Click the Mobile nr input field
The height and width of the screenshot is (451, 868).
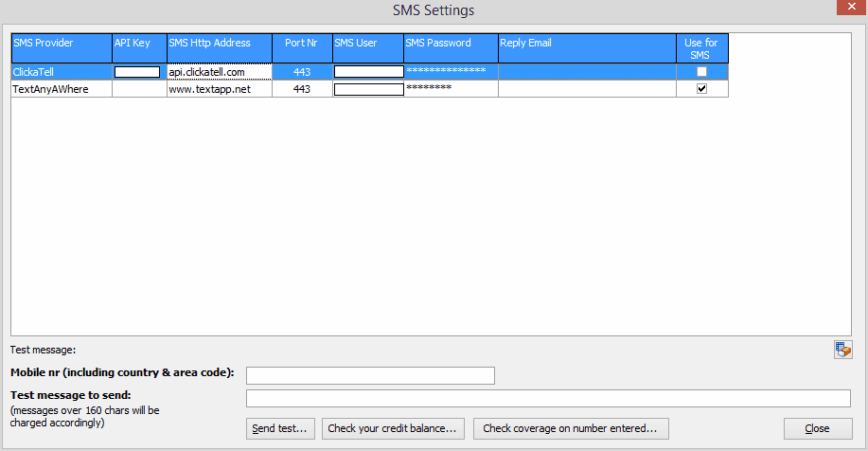point(370,376)
